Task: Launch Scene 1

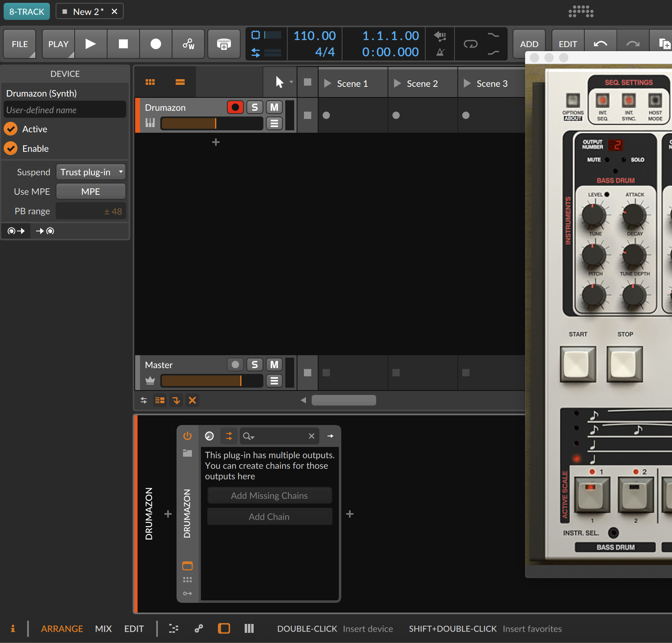Action: point(328,83)
